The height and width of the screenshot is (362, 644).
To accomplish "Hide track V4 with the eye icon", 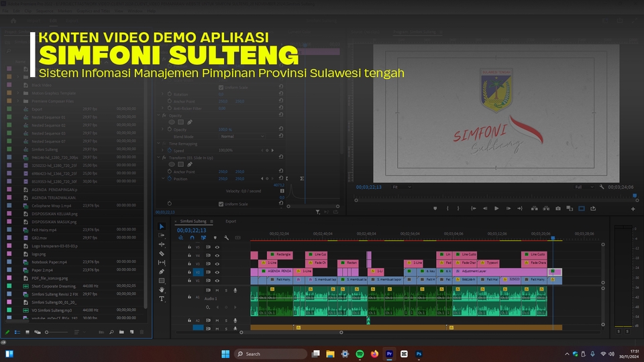I will 217,255.
